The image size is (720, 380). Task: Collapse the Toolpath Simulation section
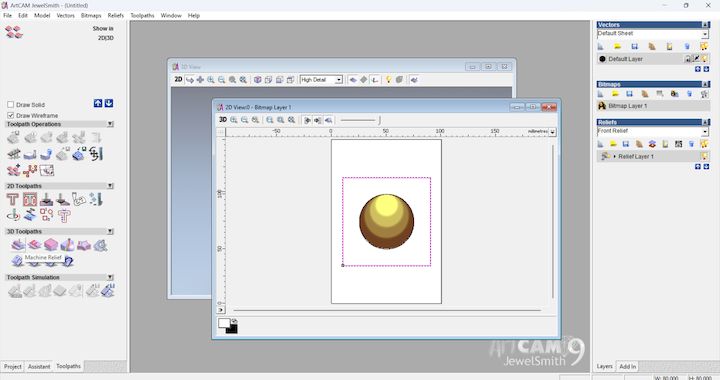click(110, 277)
